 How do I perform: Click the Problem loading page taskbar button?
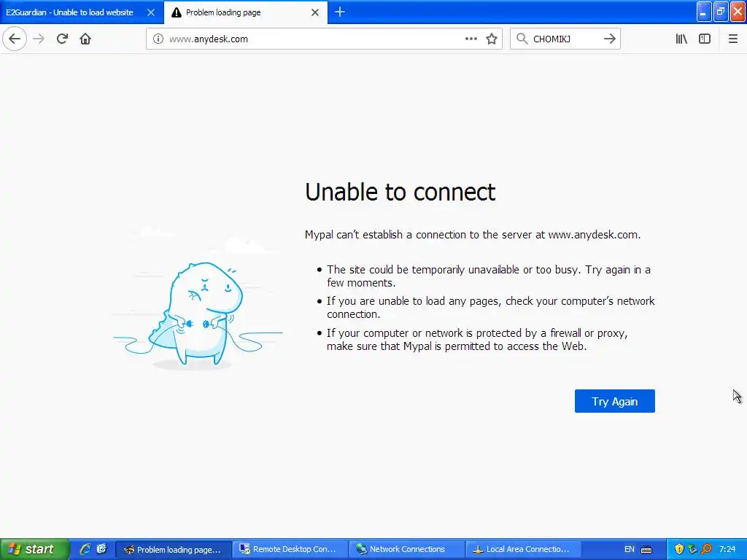(x=174, y=549)
